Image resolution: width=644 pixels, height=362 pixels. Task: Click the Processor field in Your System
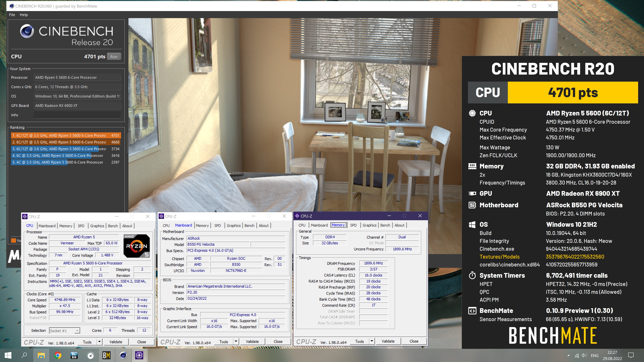point(77,77)
